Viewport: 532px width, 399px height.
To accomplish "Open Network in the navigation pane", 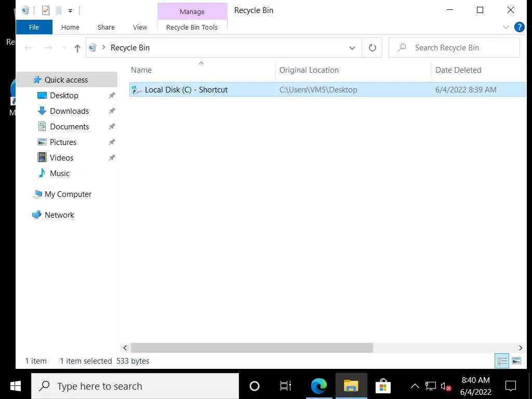I will (59, 215).
